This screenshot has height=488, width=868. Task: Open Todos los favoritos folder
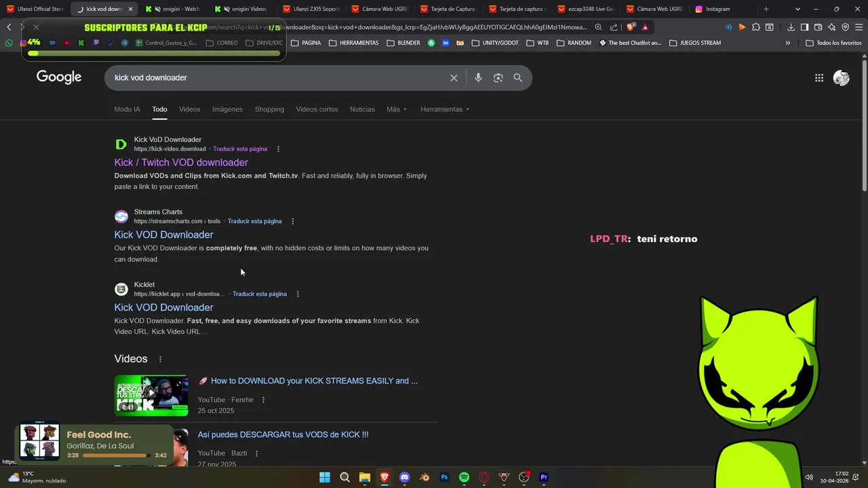pyautogui.click(x=833, y=43)
